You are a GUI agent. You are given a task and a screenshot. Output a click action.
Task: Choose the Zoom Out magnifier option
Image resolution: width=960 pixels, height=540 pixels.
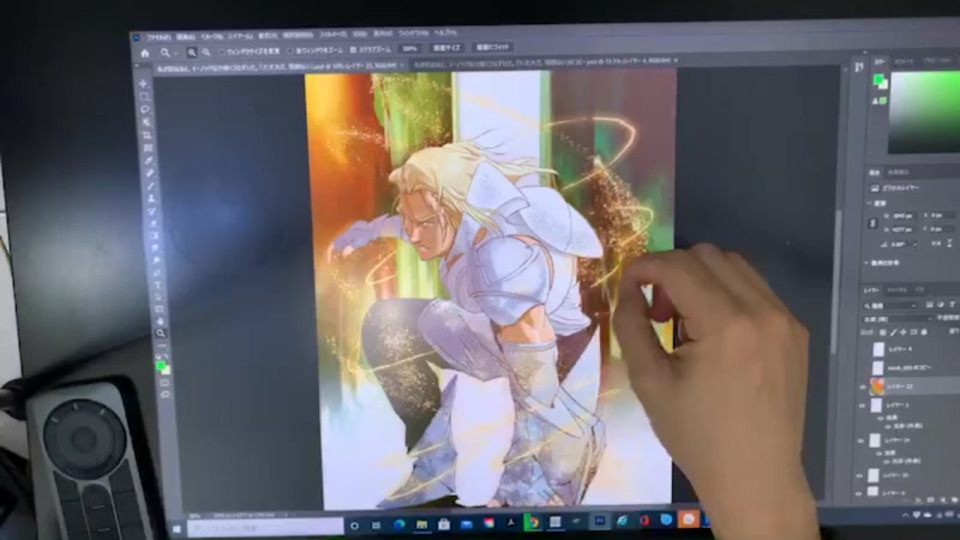206,53
